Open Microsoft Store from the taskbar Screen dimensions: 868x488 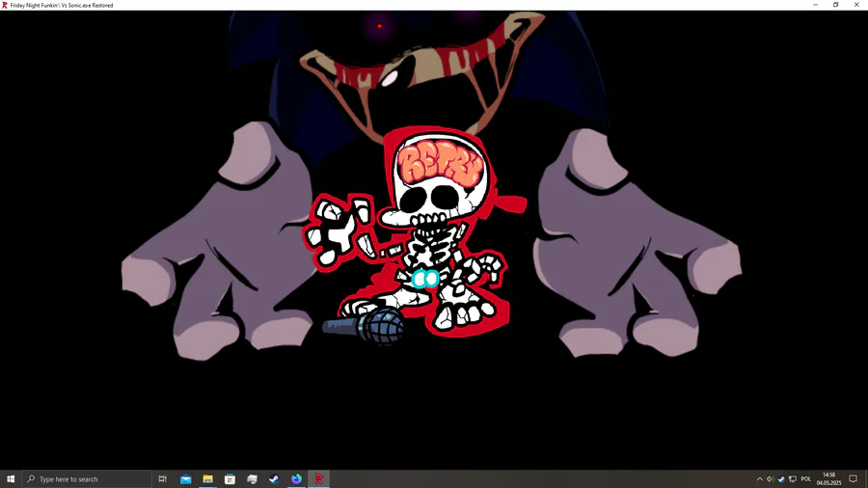[x=230, y=479]
